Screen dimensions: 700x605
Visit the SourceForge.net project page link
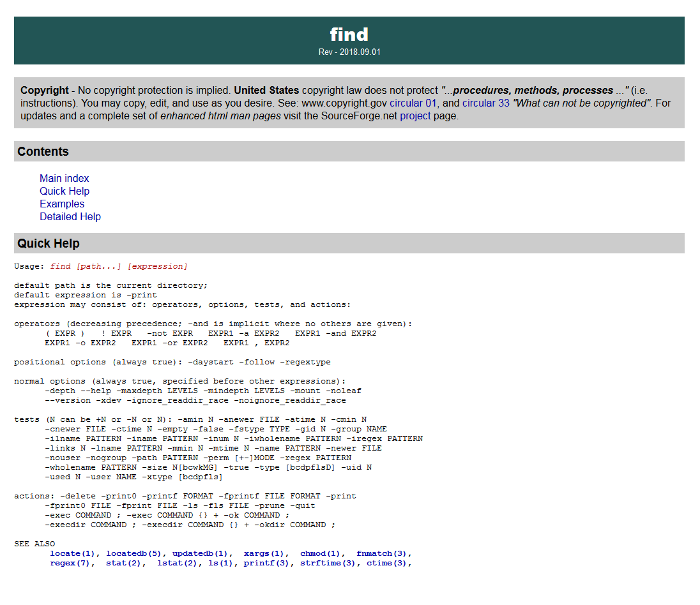(x=415, y=116)
